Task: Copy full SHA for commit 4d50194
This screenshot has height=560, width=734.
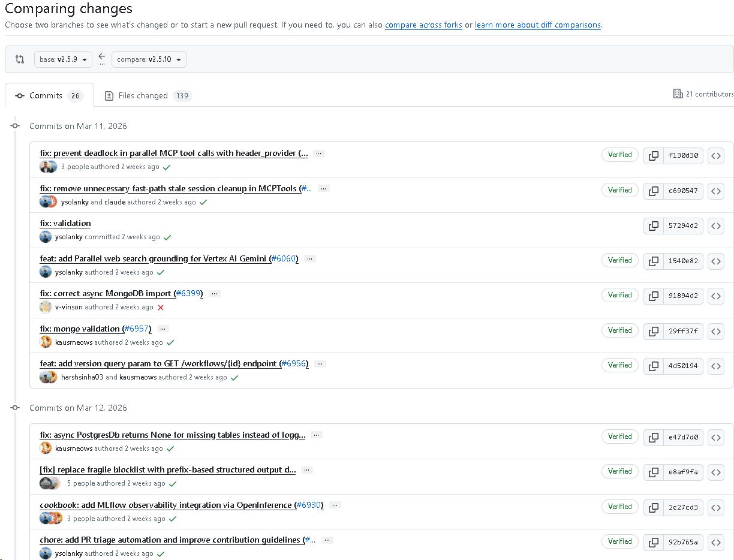Action: [x=654, y=366]
